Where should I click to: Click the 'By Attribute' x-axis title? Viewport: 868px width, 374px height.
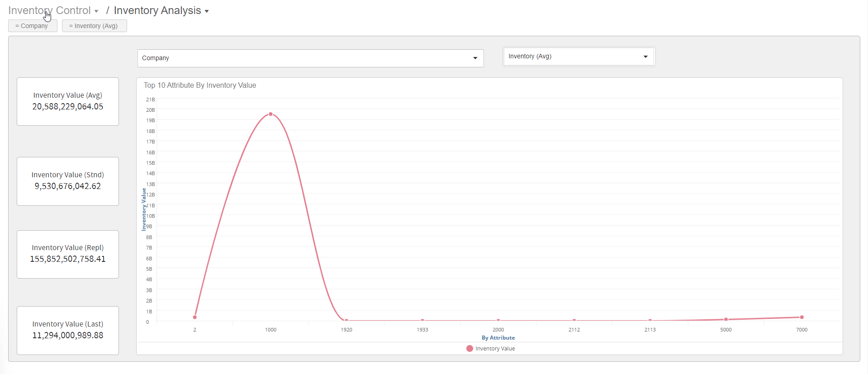pos(498,338)
